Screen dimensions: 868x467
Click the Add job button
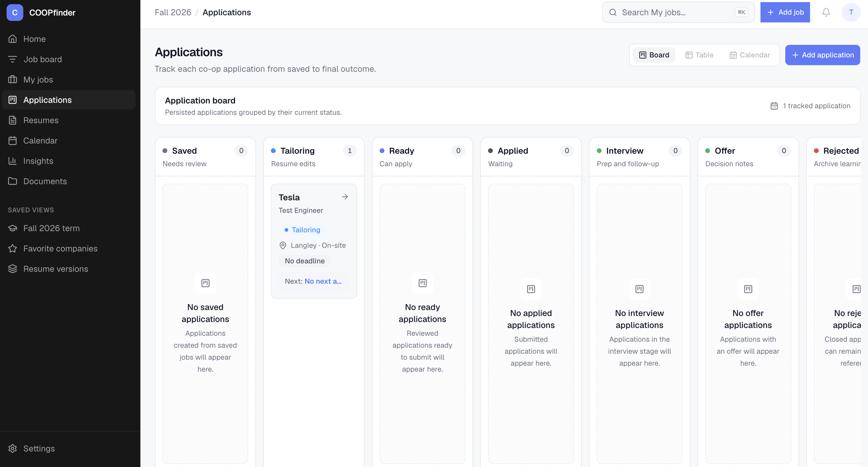pos(785,13)
